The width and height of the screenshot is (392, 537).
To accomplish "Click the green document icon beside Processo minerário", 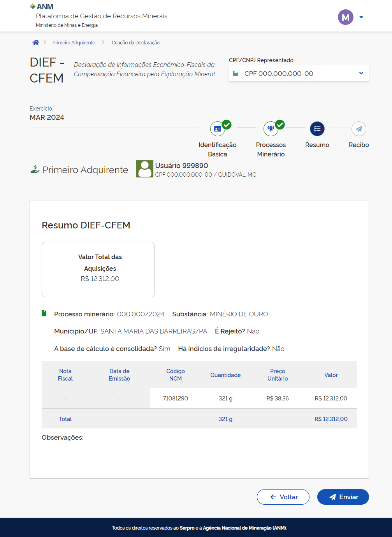I will click(44, 314).
